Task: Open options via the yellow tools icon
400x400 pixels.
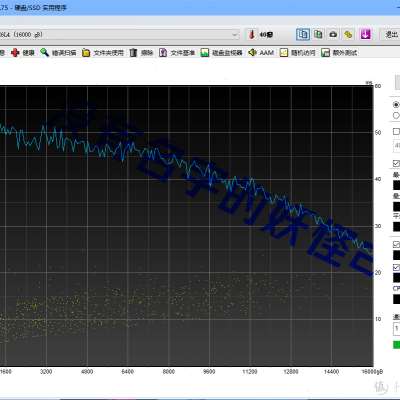Action: click(348, 34)
